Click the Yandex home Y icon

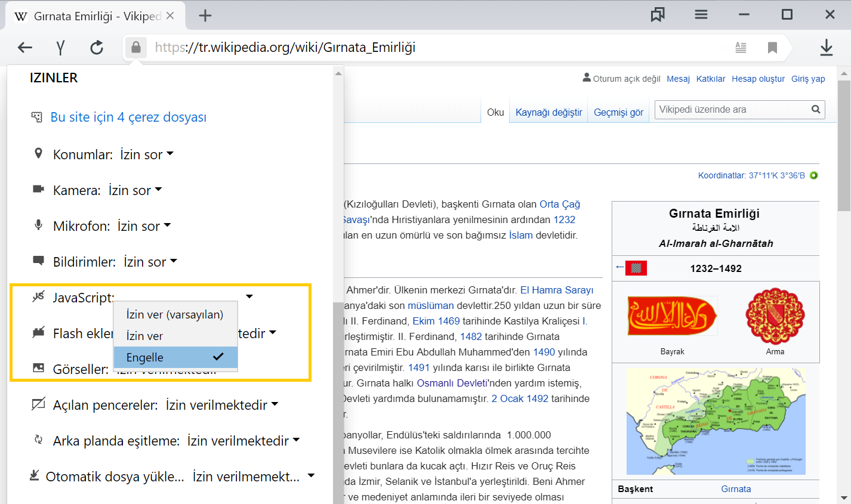(x=60, y=48)
